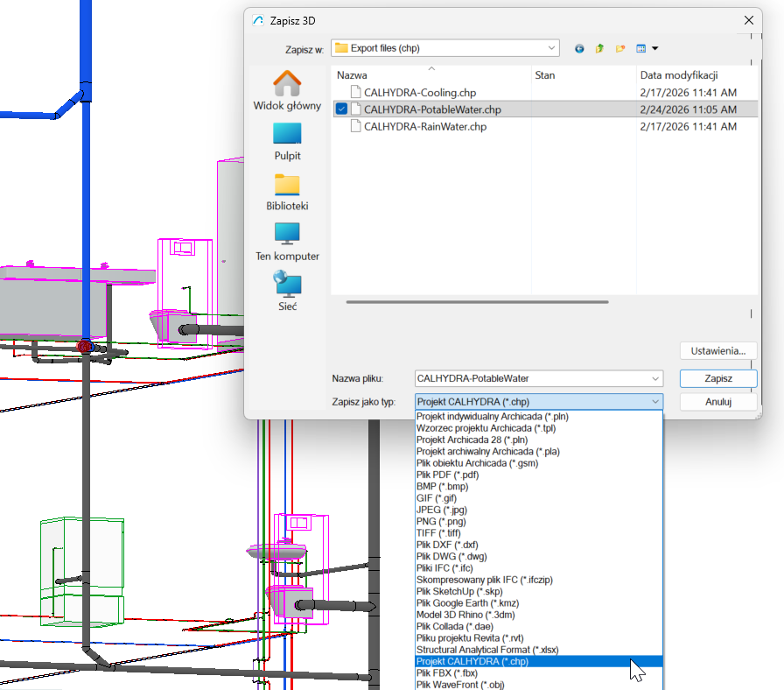
Task: Select GIF (*.gif) file type
Action: tap(539, 498)
